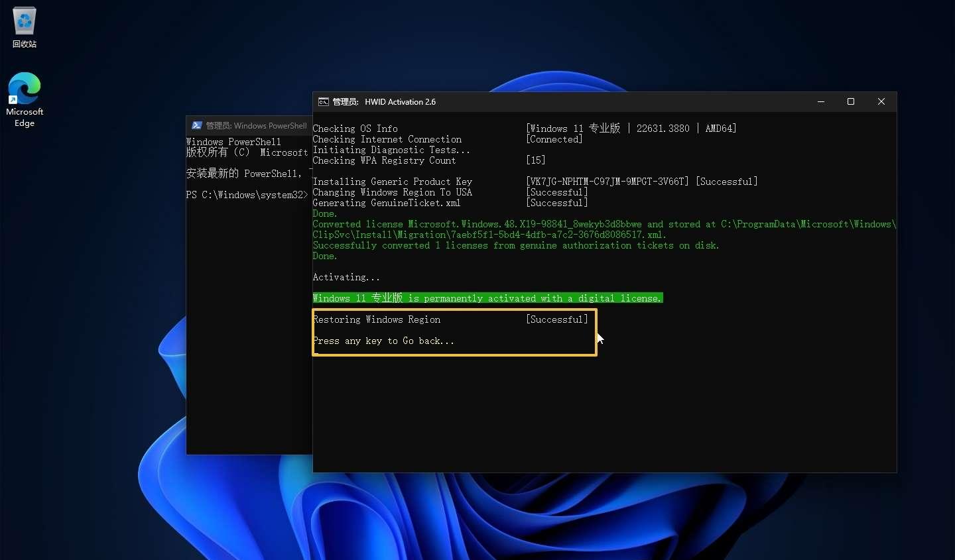This screenshot has width=955, height=560.
Task: Click the HWID Activation window console icon
Action: click(324, 102)
